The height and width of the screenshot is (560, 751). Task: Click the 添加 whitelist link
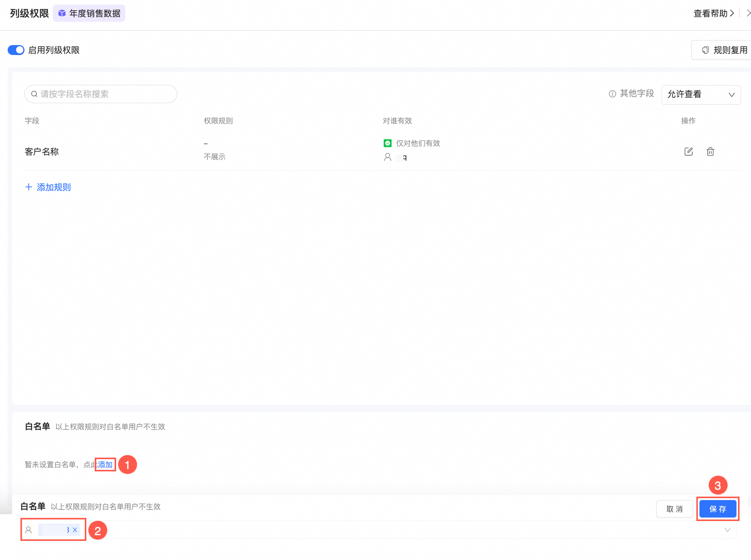(x=105, y=465)
